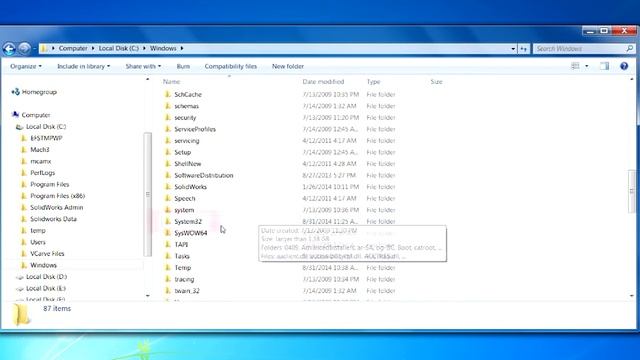Click the Forward navigation arrow

coord(24,48)
